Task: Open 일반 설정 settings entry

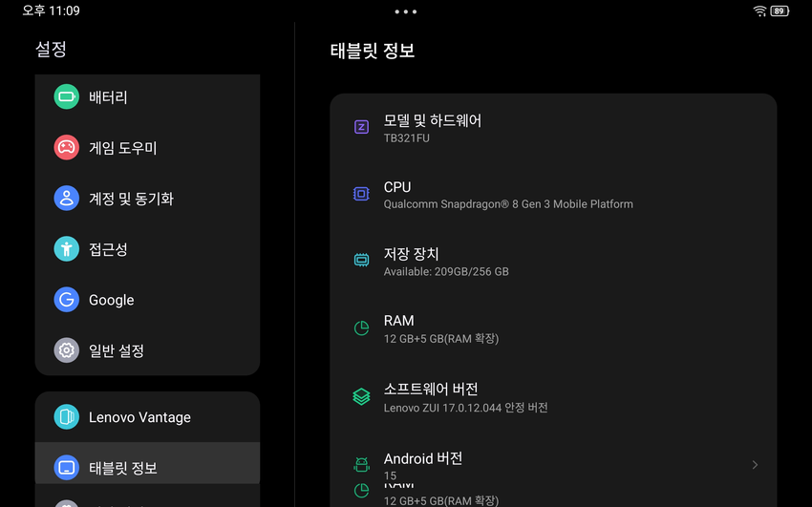Action: coord(147,350)
